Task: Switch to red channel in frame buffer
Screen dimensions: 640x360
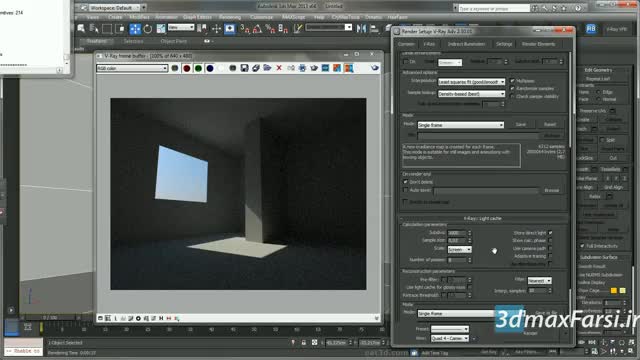Action: pos(187,68)
